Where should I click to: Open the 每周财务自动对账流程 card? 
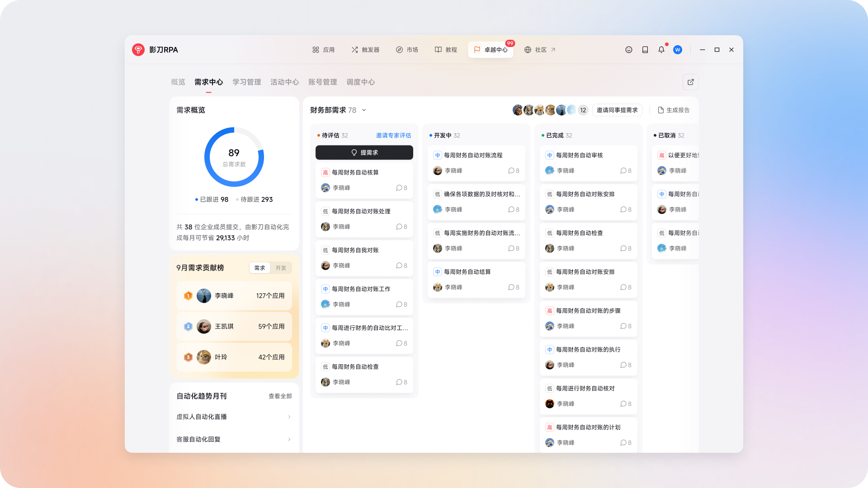(x=473, y=155)
